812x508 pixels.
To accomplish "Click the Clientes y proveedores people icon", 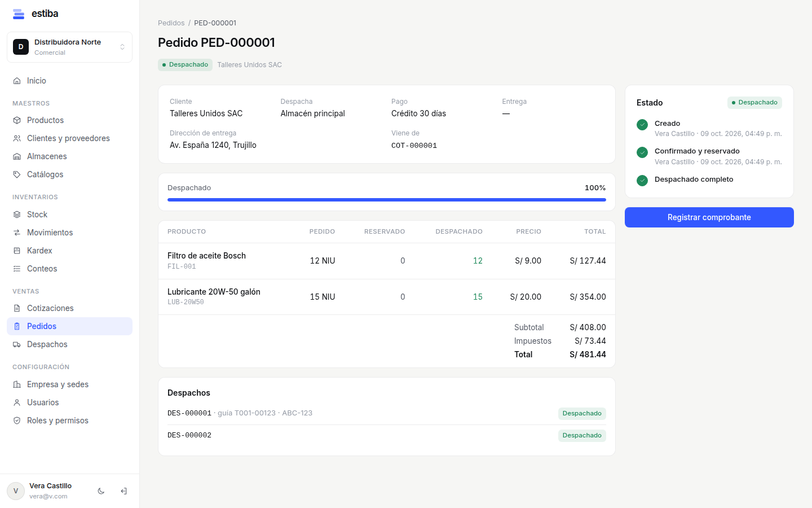I will point(17,138).
